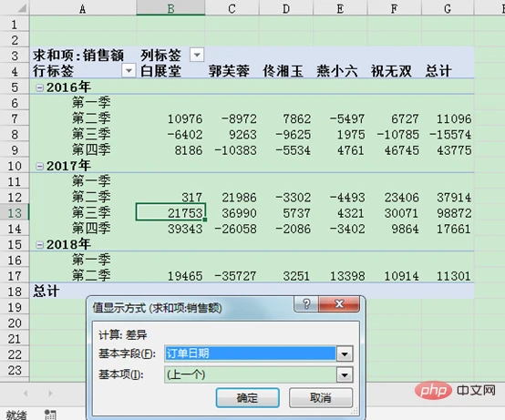
Task: Open the macro record icon in status bar
Action: (50, 415)
